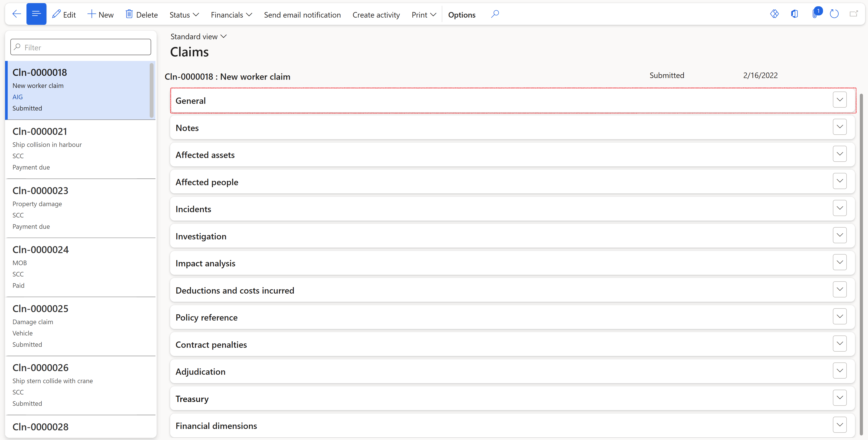Image resolution: width=868 pixels, height=440 pixels.
Task: Open the Status menu
Action: click(184, 15)
